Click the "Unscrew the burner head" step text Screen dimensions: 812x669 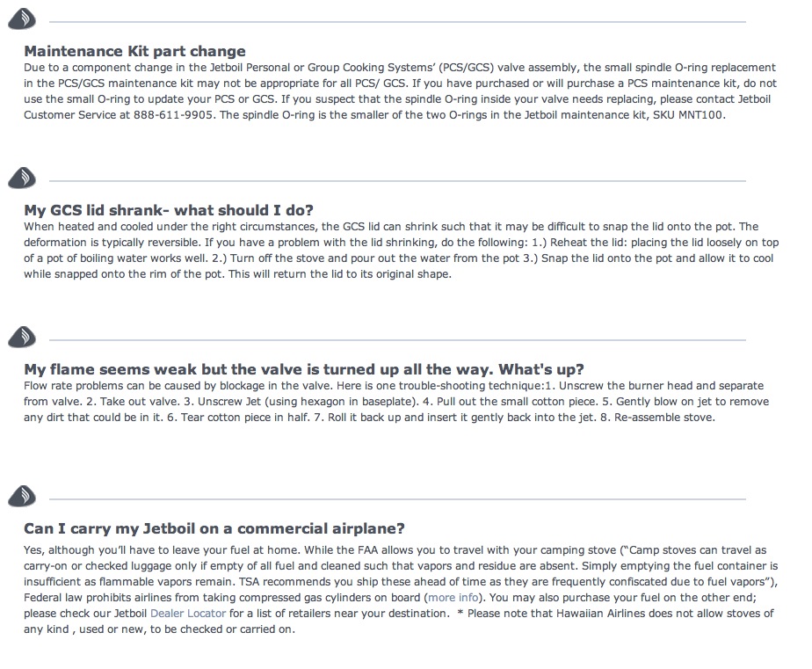click(x=643, y=386)
